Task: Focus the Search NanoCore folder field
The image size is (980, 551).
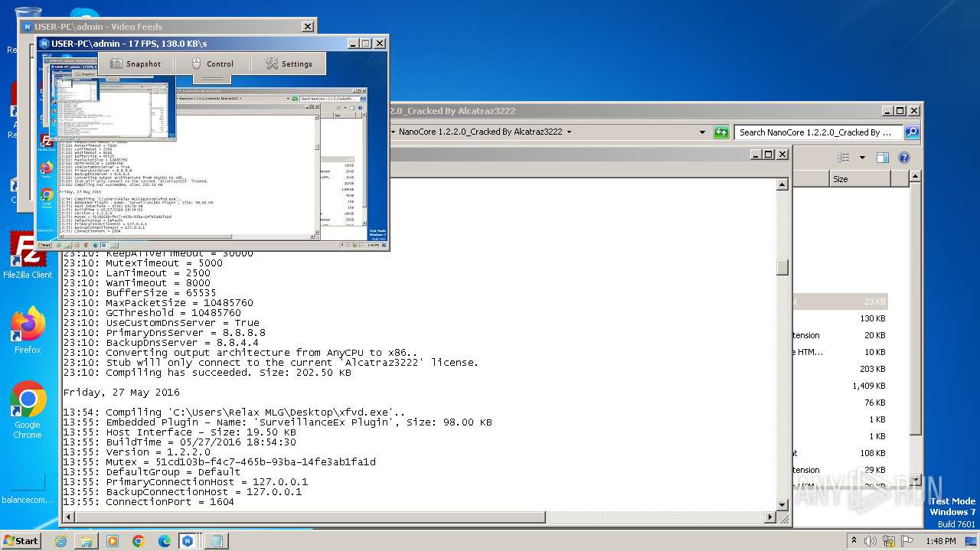Action: point(818,132)
